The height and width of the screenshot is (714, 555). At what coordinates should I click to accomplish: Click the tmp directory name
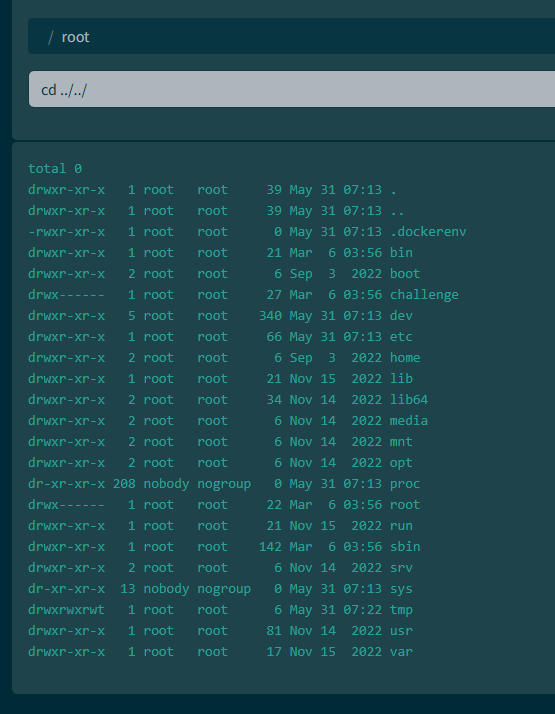(x=401, y=610)
